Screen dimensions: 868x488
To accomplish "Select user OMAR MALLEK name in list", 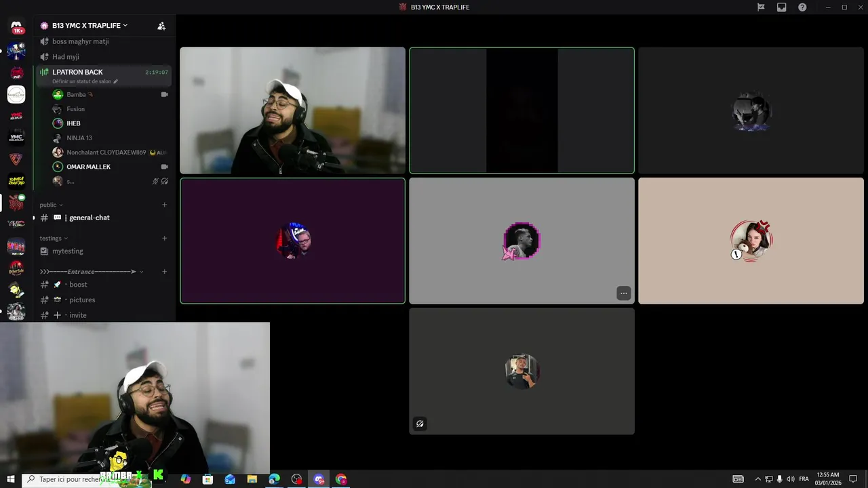I will tap(88, 167).
